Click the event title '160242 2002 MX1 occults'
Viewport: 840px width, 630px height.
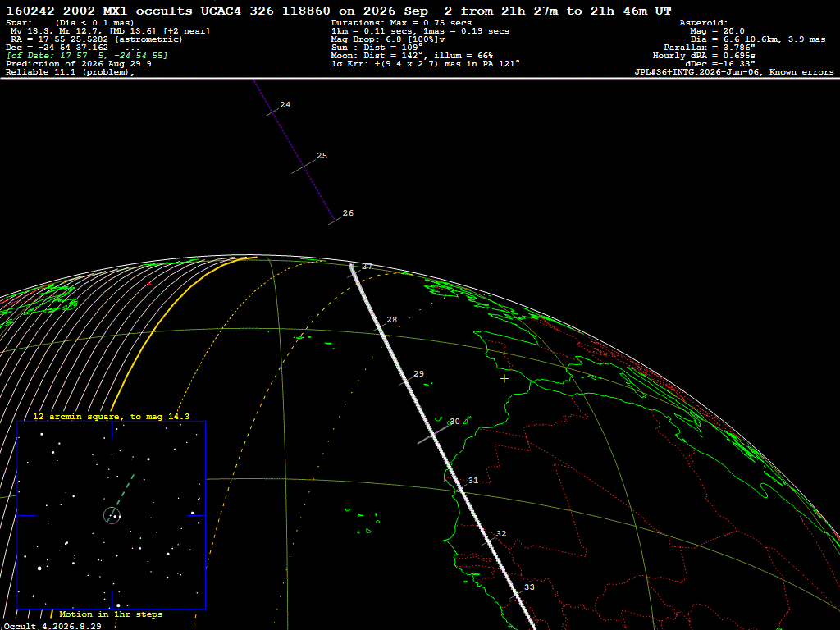tap(99, 11)
